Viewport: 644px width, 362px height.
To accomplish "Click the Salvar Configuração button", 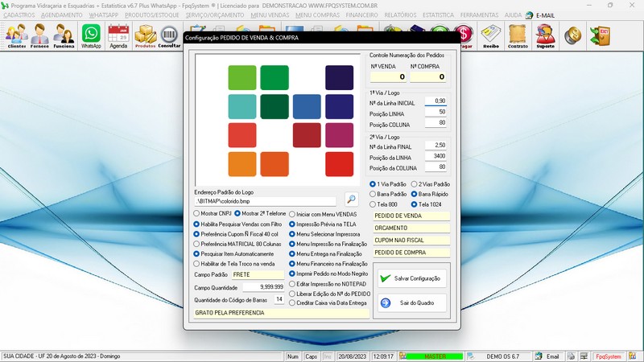I will point(410,278).
